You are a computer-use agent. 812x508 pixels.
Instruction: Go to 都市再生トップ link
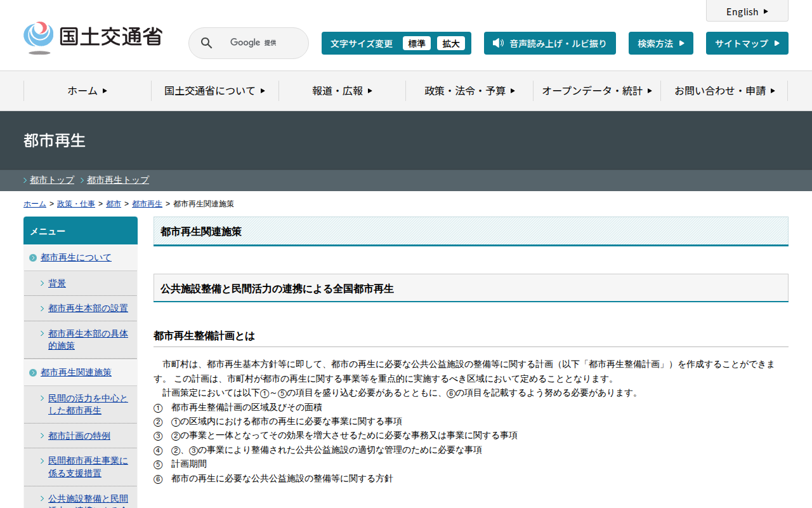click(118, 180)
